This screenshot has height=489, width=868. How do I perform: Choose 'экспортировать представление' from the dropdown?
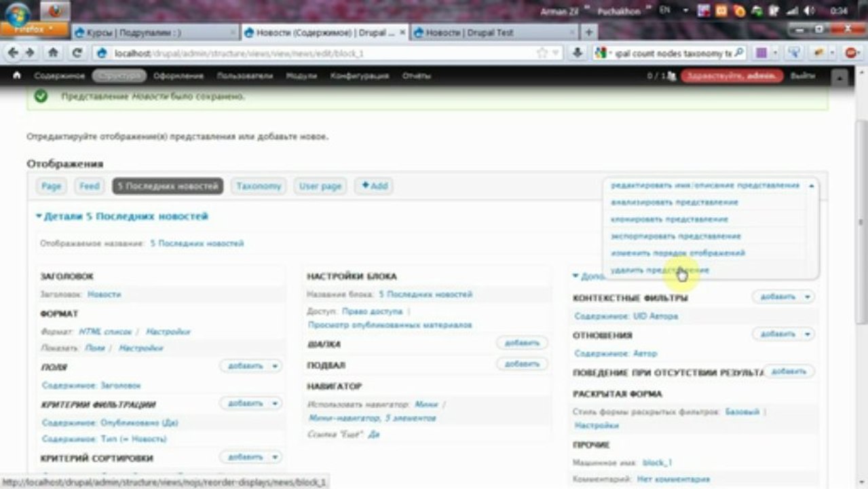click(x=675, y=236)
